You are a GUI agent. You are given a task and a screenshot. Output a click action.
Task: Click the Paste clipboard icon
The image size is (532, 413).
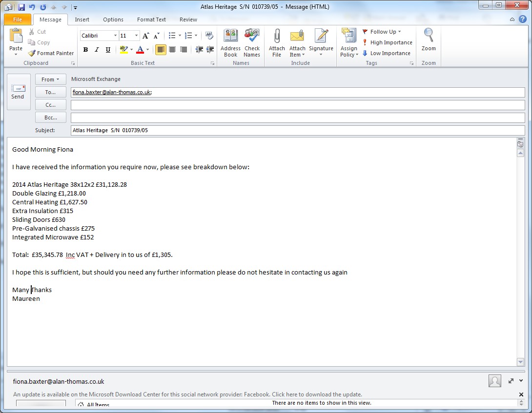(x=16, y=37)
